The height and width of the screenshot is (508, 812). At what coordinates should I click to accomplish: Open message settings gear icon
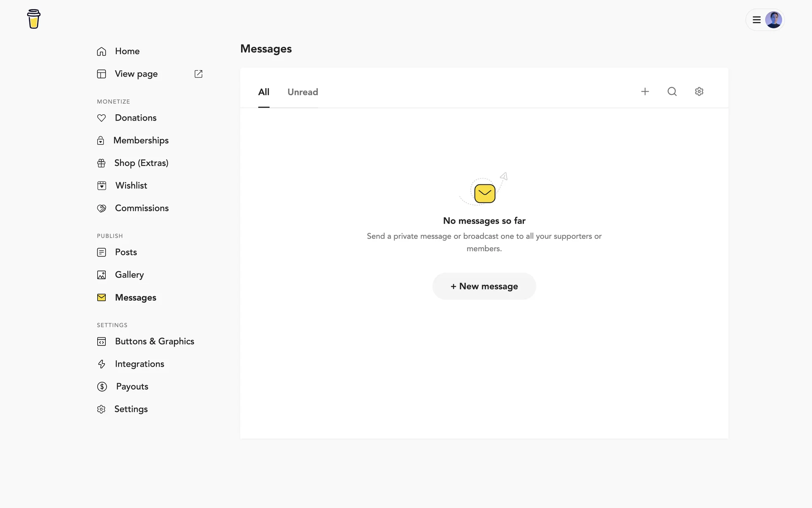(699, 91)
